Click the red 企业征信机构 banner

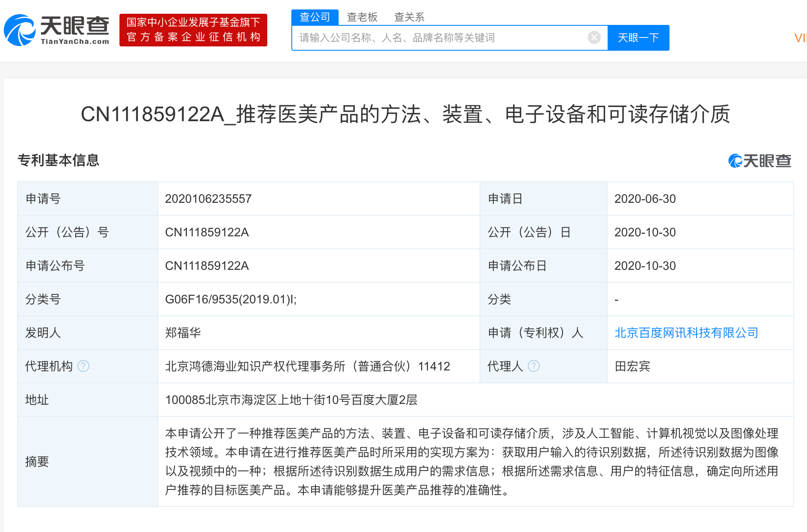(x=193, y=30)
